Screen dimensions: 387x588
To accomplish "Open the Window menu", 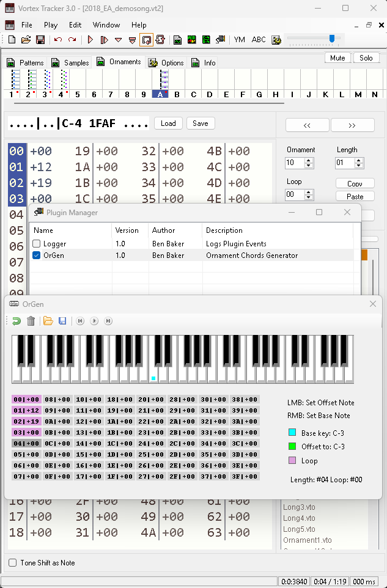I will tap(106, 25).
